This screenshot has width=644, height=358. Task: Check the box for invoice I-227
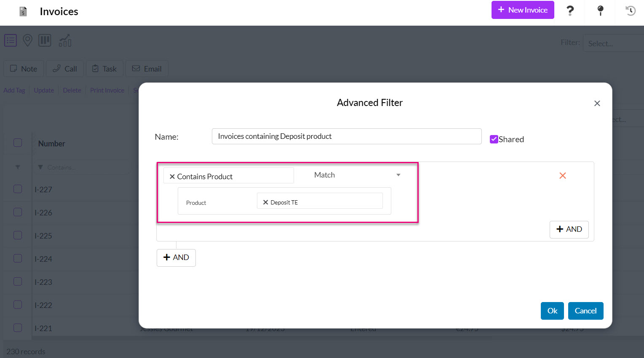click(18, 189)
